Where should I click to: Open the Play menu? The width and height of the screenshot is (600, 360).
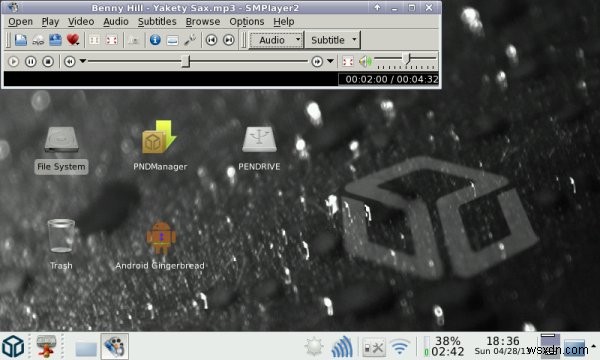click(x=50, y=21)
